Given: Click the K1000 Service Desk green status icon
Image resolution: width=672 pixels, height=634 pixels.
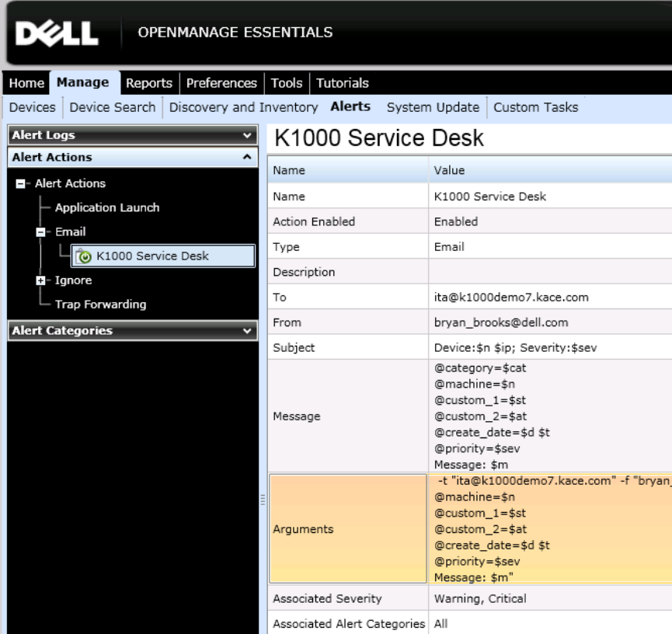Looking at the screenshot, I should [85, 256].
